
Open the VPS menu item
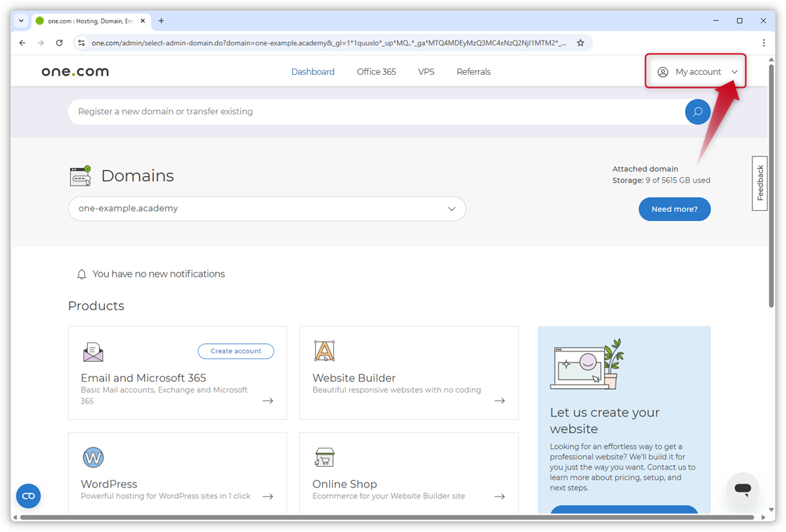tap(426, 72)
